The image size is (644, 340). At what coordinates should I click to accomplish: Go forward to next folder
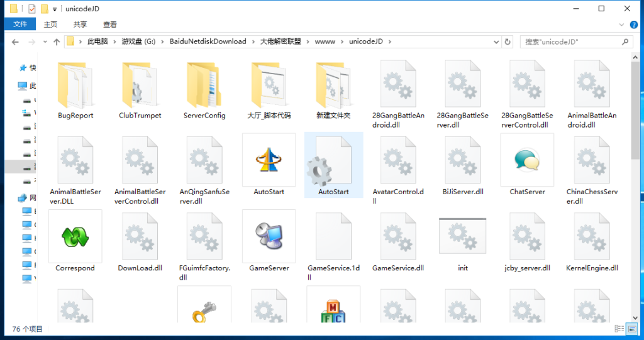(x=31, y=42)
